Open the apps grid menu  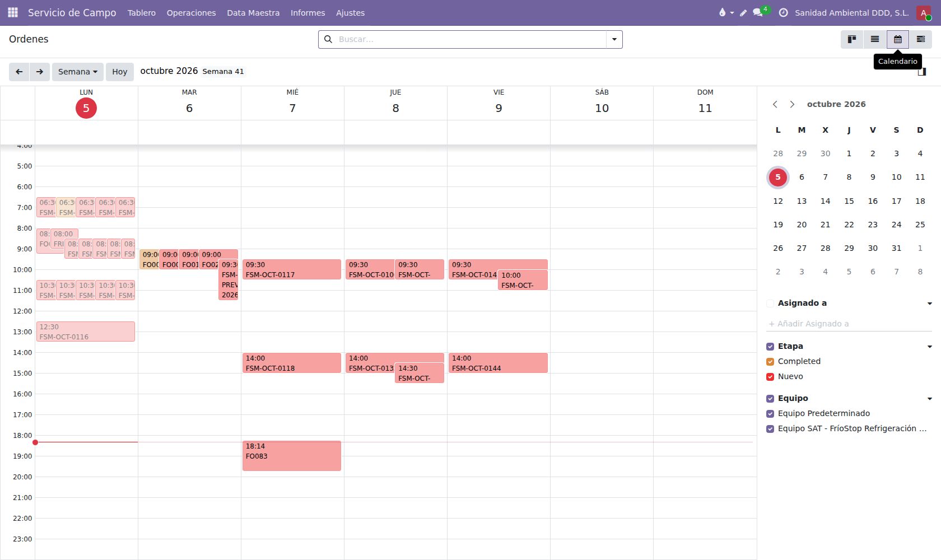(12, 12)
